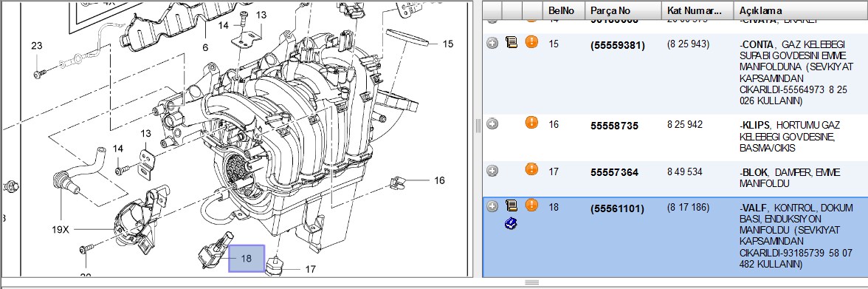Image resolution: width=868 pixels, height=289 pixels.
Task: Click orange warning icon in row 18
Action: coord(531,205)
